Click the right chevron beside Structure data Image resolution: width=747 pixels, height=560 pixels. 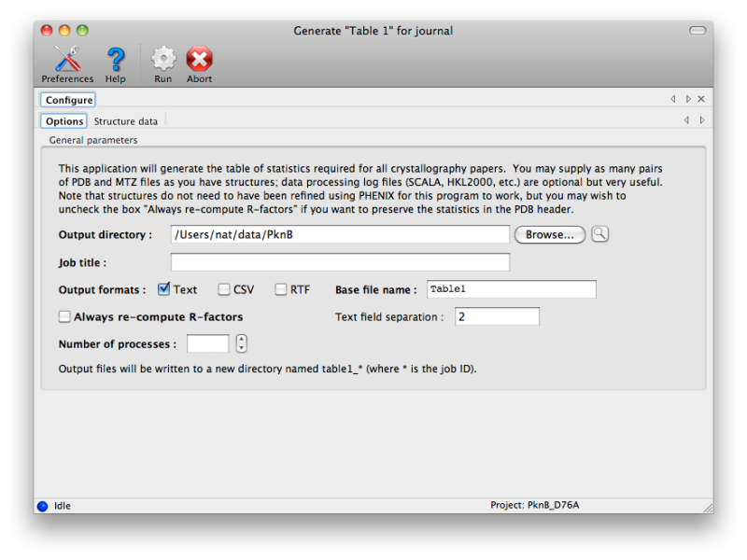[702, 119]
